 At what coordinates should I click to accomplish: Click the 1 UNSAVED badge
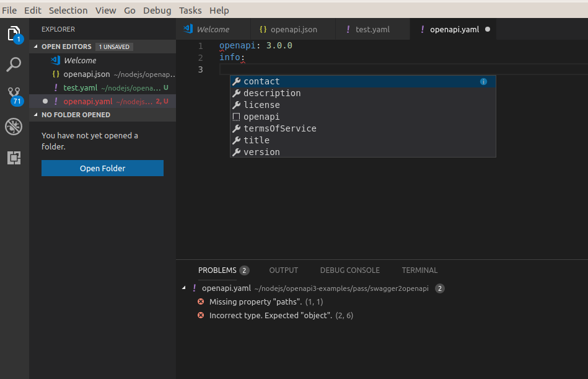114,47
